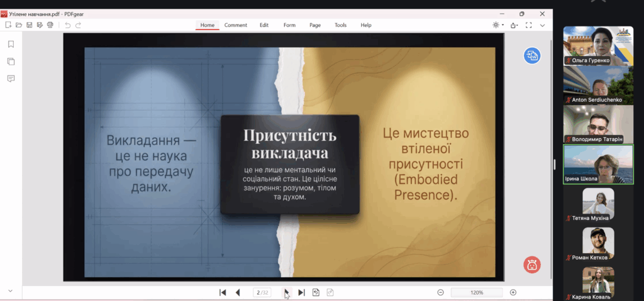Zoom in with the plus button

(513, 292)
